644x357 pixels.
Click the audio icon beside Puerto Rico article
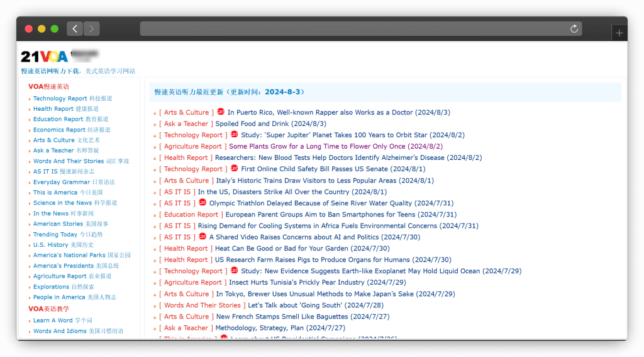(220, 112)
